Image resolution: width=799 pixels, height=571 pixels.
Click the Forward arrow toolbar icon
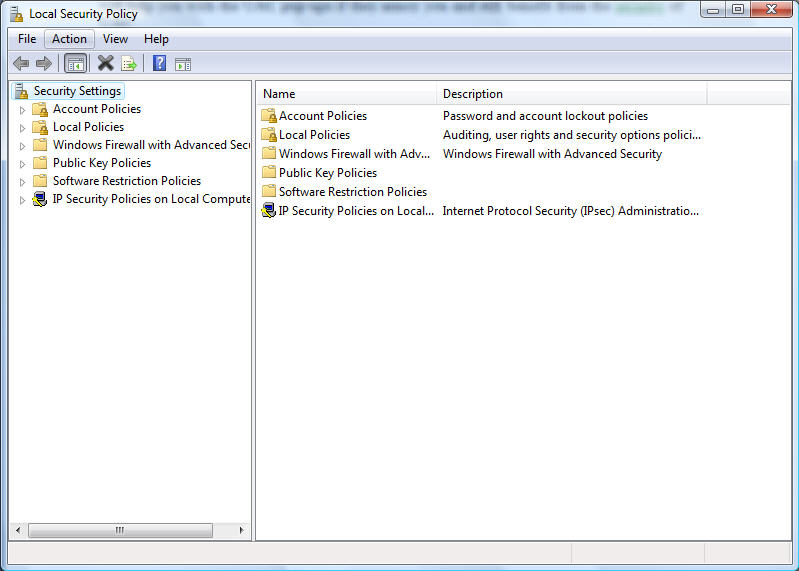click(x=44, y=64)
